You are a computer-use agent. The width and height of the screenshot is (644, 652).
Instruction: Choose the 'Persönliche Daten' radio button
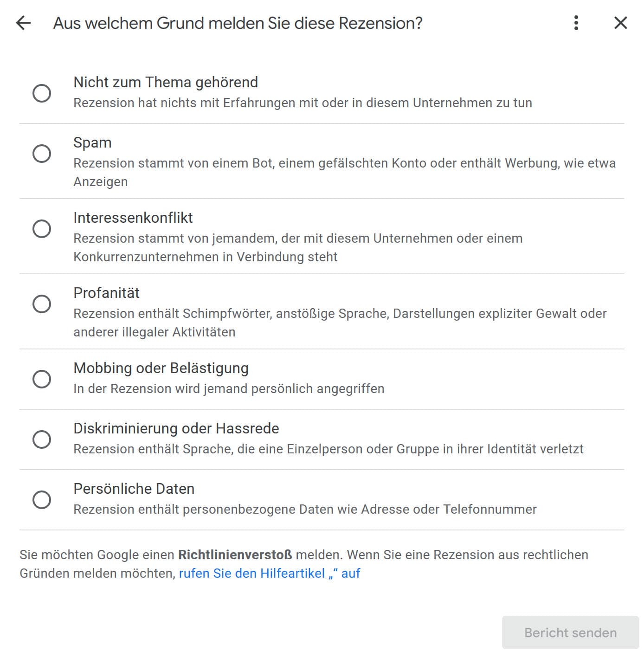(42, 499)
